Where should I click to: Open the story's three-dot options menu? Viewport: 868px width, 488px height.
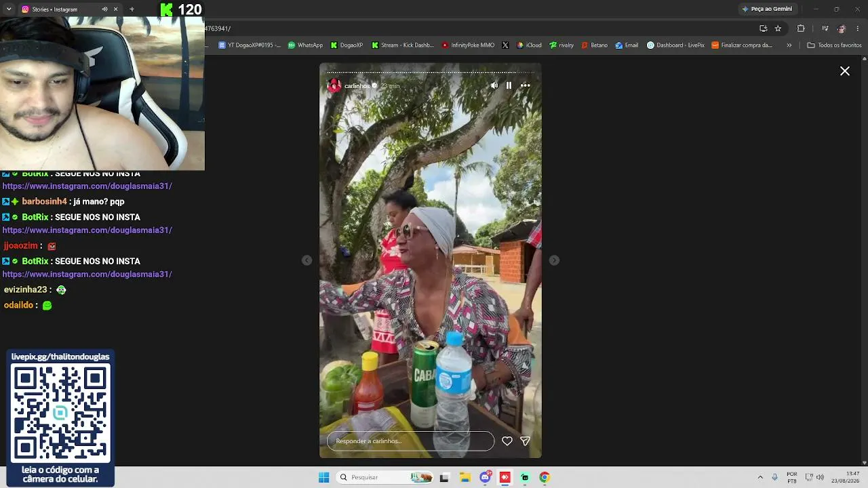(x=526, y=85)
